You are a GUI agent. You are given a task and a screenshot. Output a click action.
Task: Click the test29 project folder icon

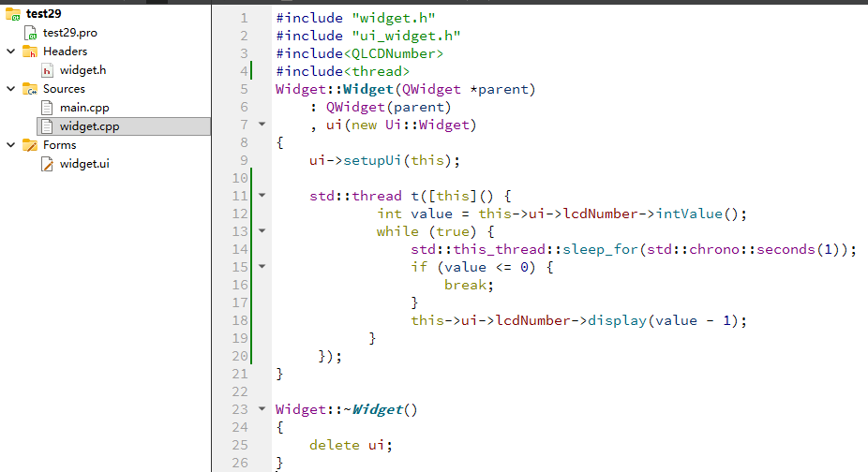(x=13, y=14)
